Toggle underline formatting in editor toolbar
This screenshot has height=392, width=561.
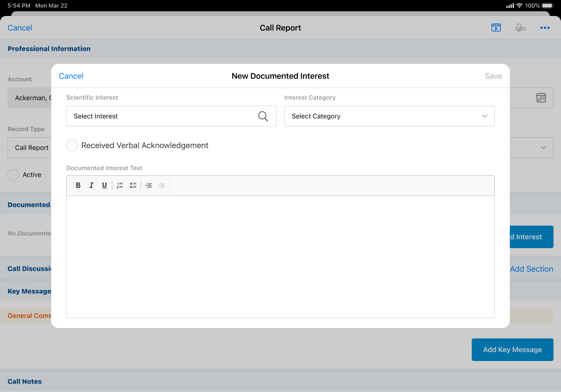104,185
